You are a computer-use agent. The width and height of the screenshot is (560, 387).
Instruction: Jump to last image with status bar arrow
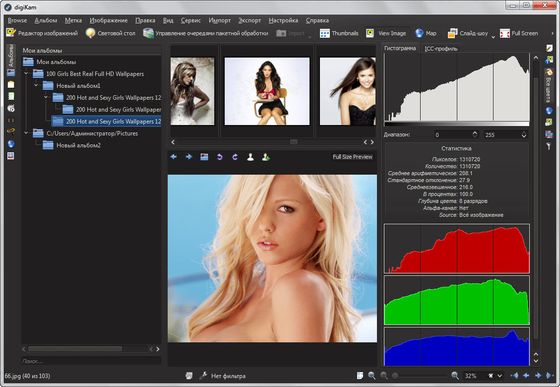pyautogui.click(x=550, y=376)
